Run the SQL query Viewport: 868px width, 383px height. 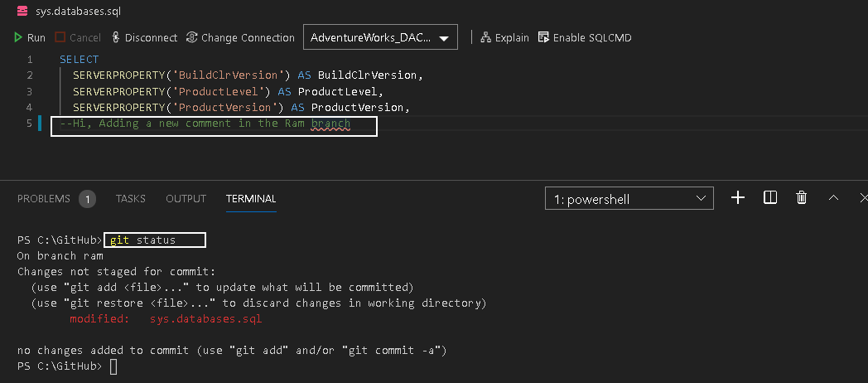(x=29, y=37)
